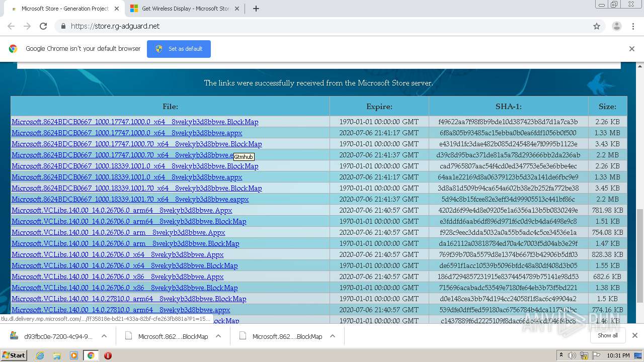
Task: Expand options for the d93fbc0e download
Action: (x=104, y=336)
